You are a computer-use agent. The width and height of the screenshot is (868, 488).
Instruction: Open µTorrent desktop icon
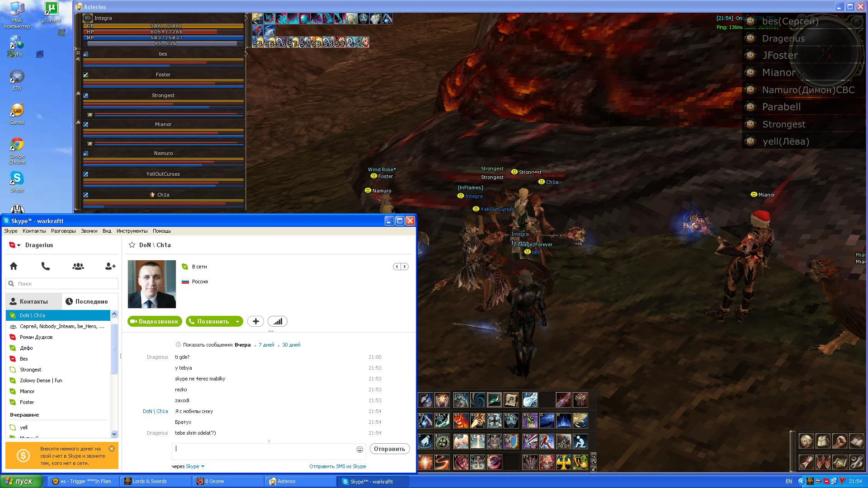point(51,12)
